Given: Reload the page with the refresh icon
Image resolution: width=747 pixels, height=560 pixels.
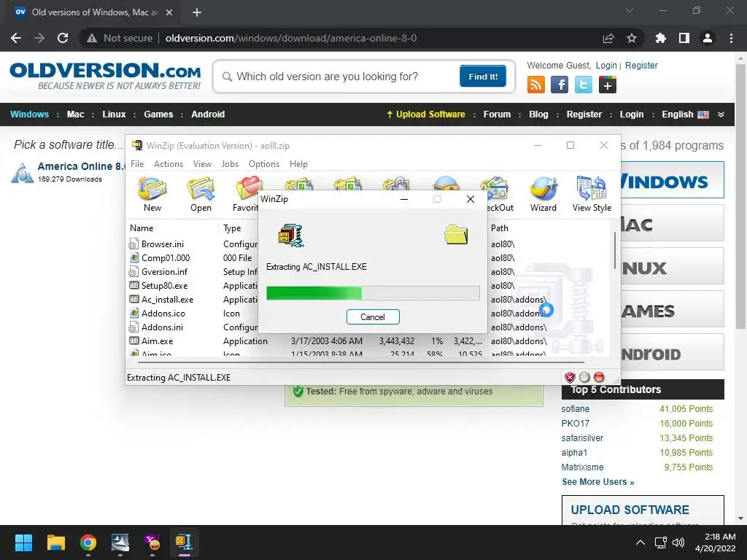Looking at the screenshot, I should coord(63,38).
